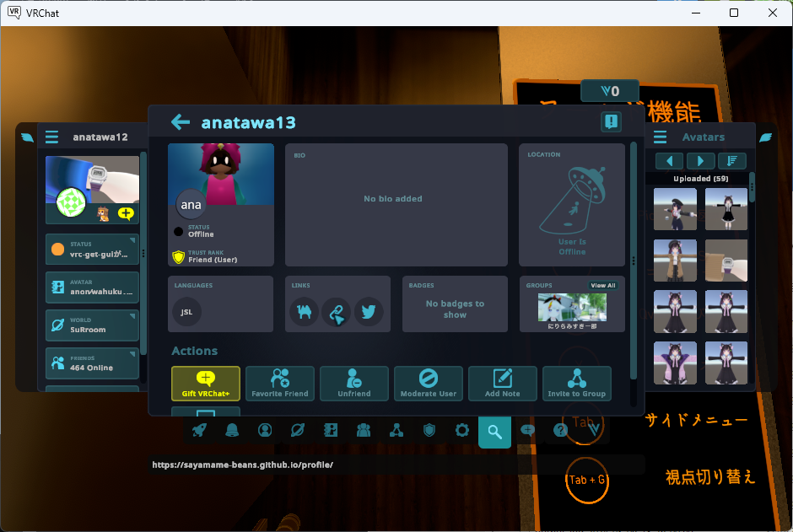Click the Trust Rank Friend (User) label
Viewport: 793px width, 532px height.
point(213,259)
